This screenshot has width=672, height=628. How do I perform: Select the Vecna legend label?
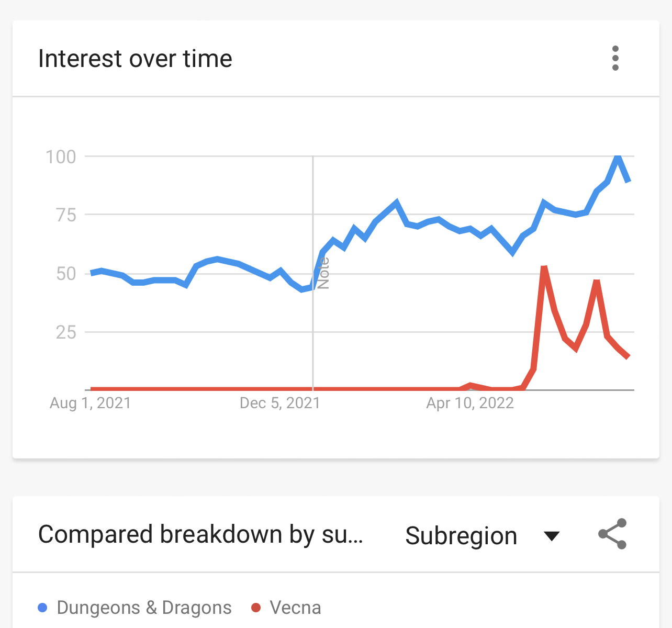[295, 608]
